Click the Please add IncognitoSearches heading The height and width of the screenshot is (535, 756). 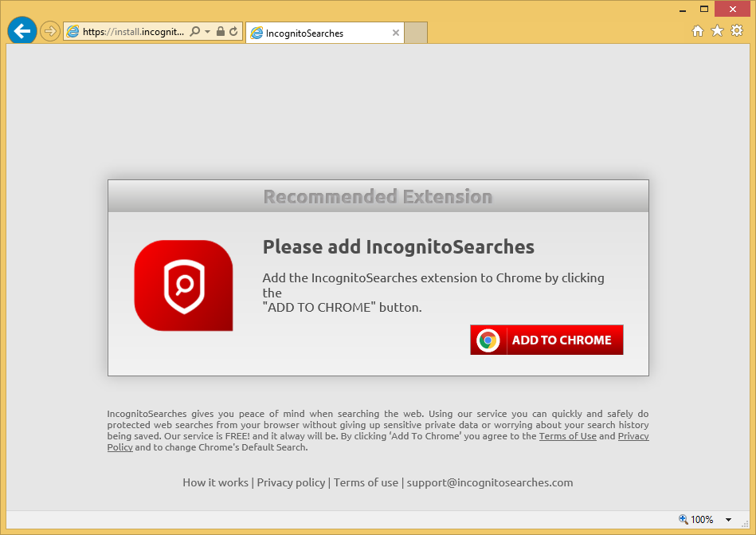tap(398, 246)
